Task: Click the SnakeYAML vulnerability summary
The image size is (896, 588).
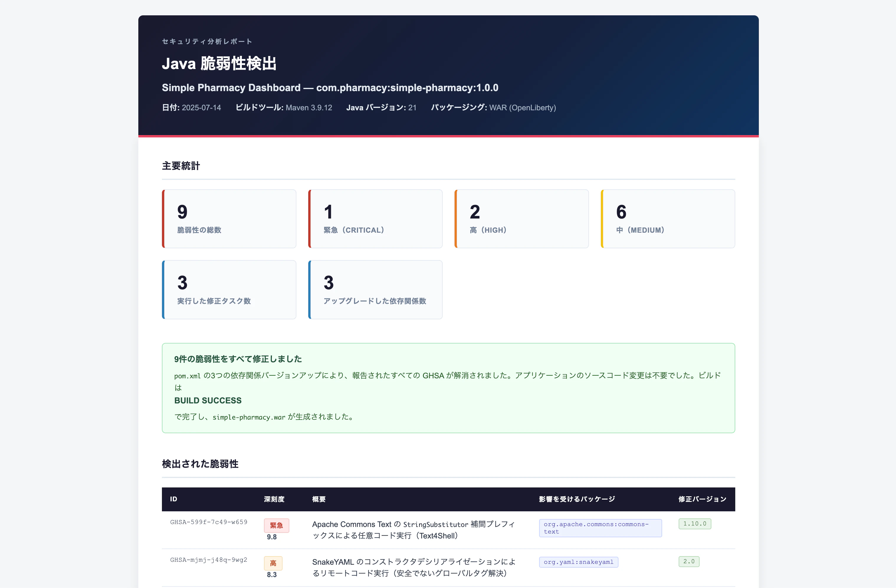Action: click(414, 568)
